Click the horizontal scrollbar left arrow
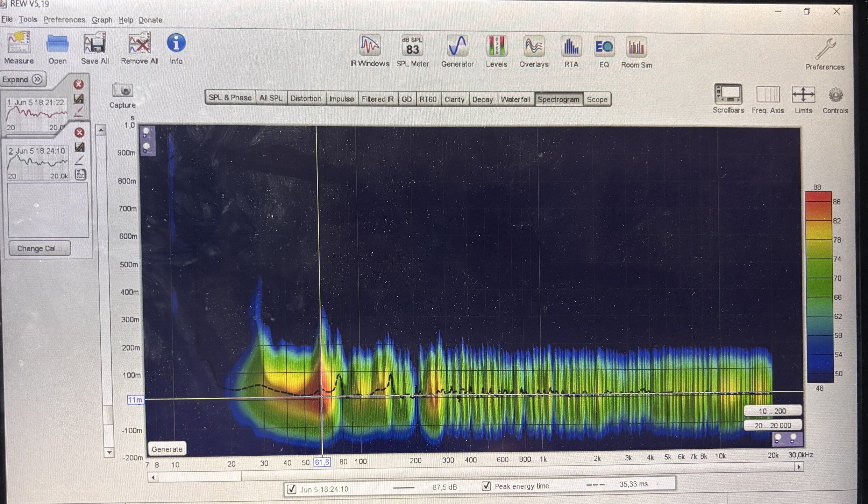The height and width of the screenshot is (504, 868). tap(153, 477)
